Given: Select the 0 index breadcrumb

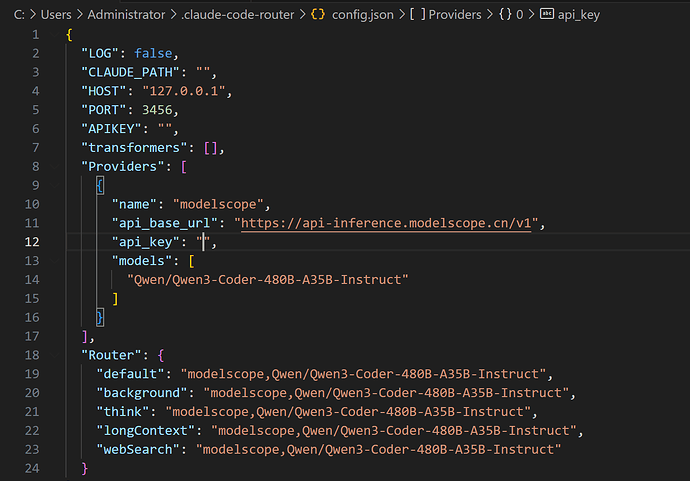Looking at the screenshot, I should coord(520,15).
